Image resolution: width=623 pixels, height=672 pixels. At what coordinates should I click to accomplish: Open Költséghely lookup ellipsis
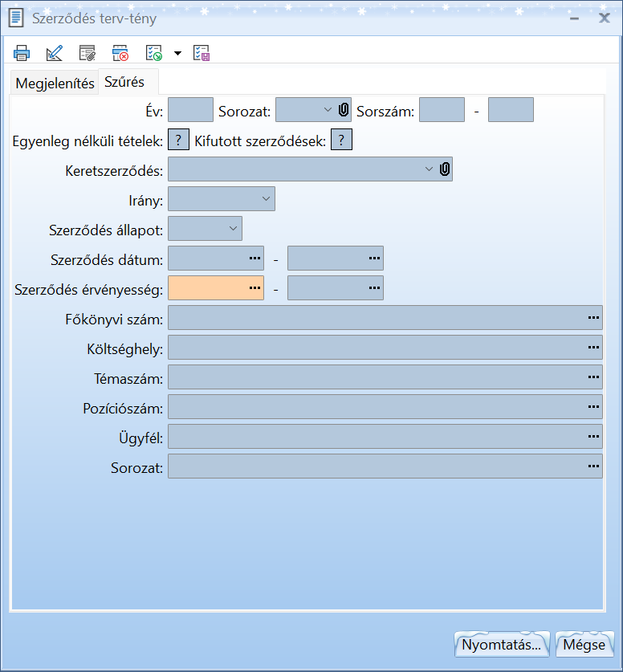593,347
